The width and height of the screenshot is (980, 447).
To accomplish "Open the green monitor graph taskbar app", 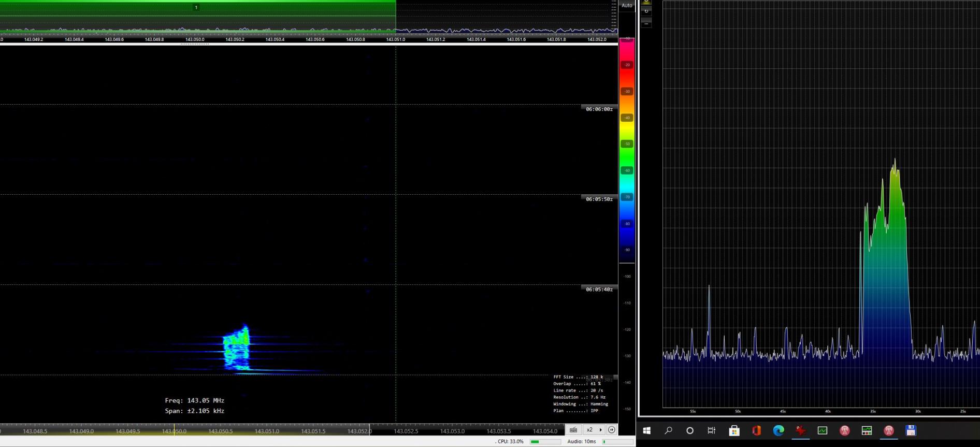I will [x=823, y=430].
